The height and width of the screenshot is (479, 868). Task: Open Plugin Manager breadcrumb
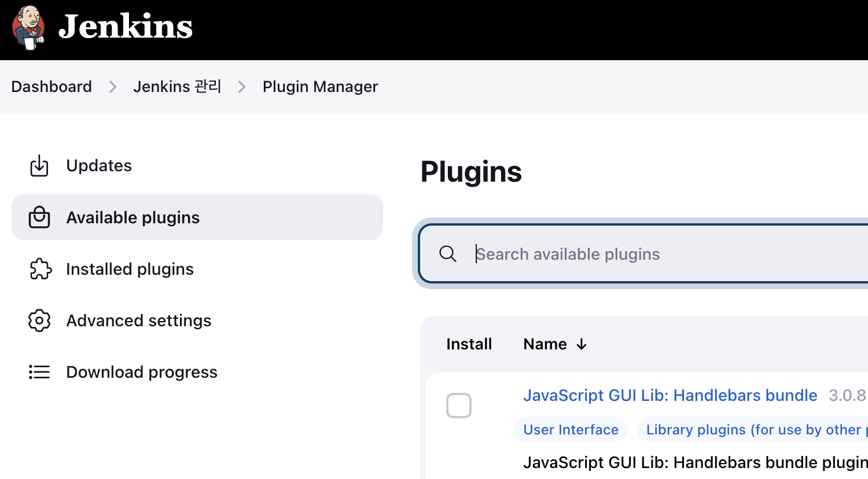(x=320, y=87)
